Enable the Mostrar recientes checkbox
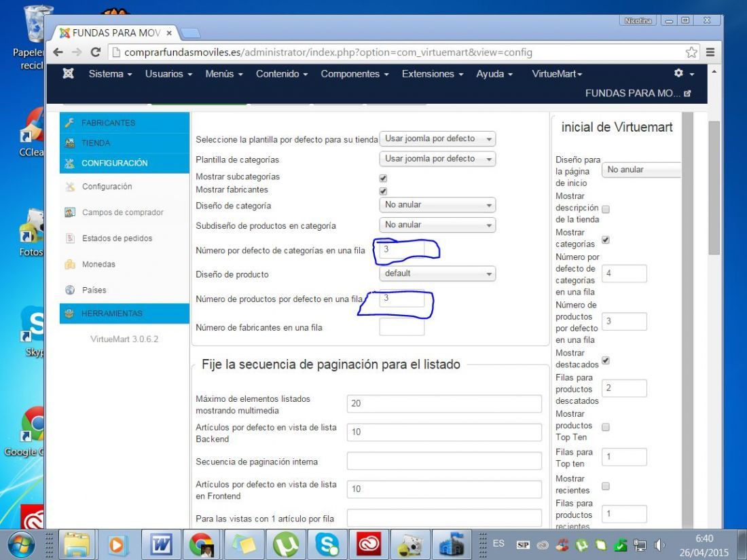Image resolution: width=747 pixels, height=560 pixels. coord(606,486)
